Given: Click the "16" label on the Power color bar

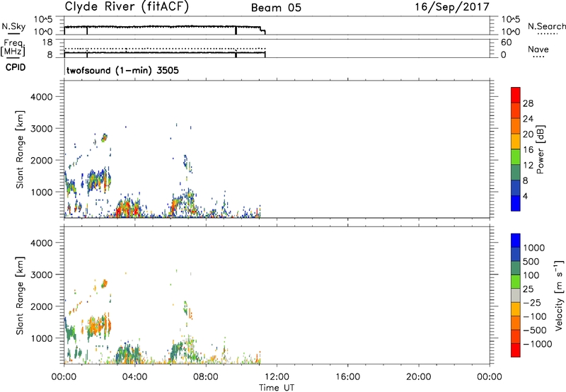Looking at the screenshot, I should click(x=528, y=150).
